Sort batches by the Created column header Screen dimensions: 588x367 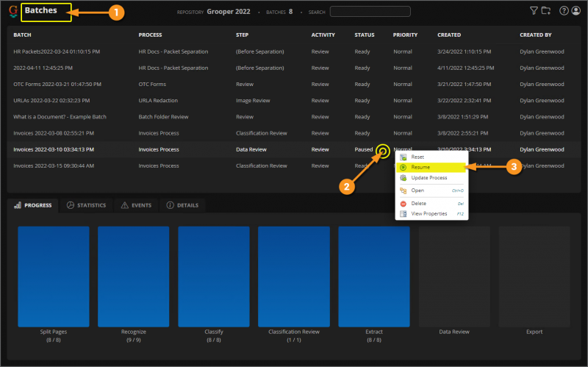449,35
